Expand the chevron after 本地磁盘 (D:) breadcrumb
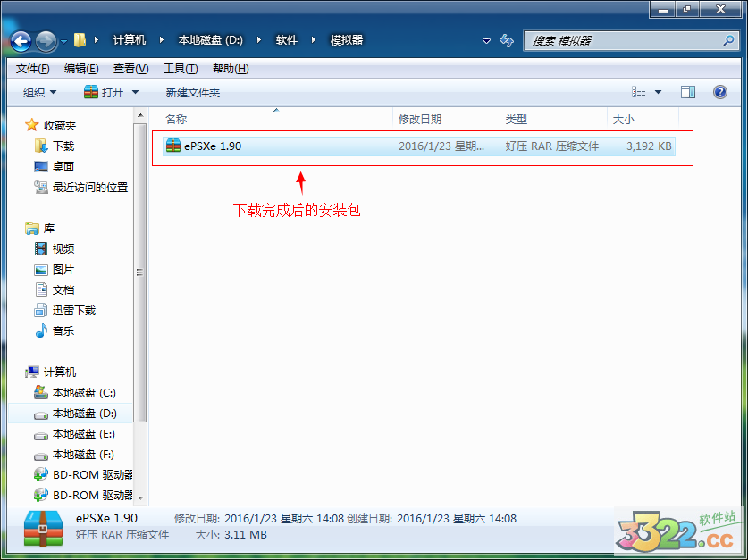 tap(259, 40)
